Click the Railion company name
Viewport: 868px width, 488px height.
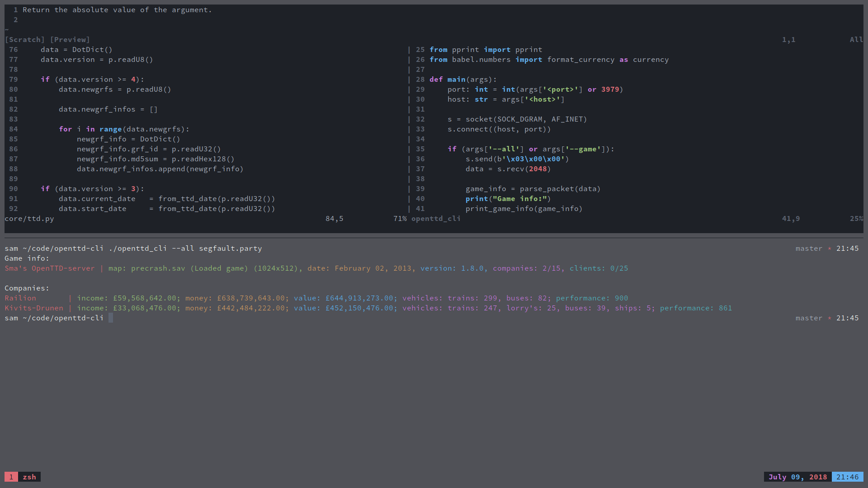coord(20,298)
